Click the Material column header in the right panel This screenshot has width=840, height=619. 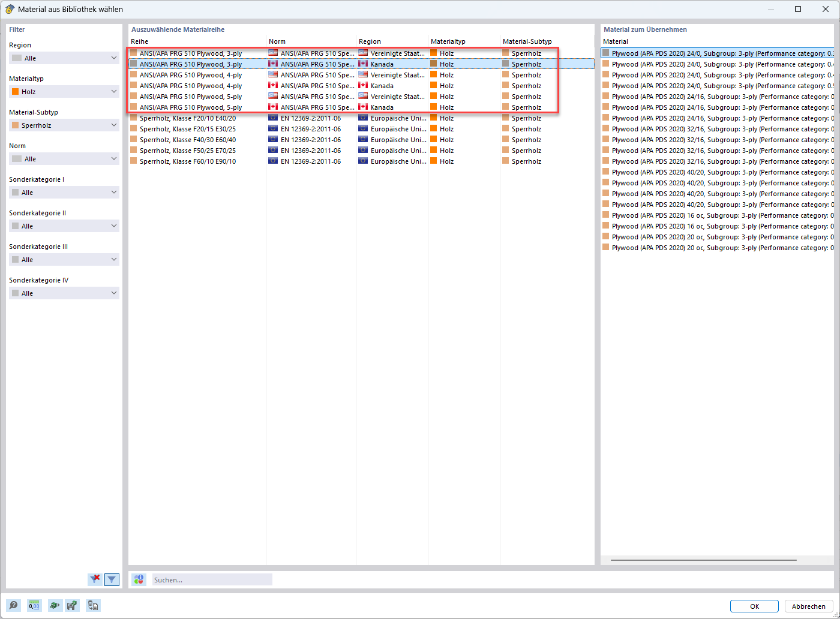[x=717, y=41]
